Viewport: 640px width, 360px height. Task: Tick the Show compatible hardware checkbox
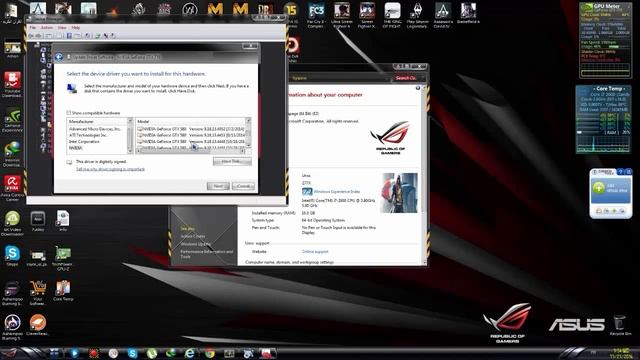click(69, 113)
